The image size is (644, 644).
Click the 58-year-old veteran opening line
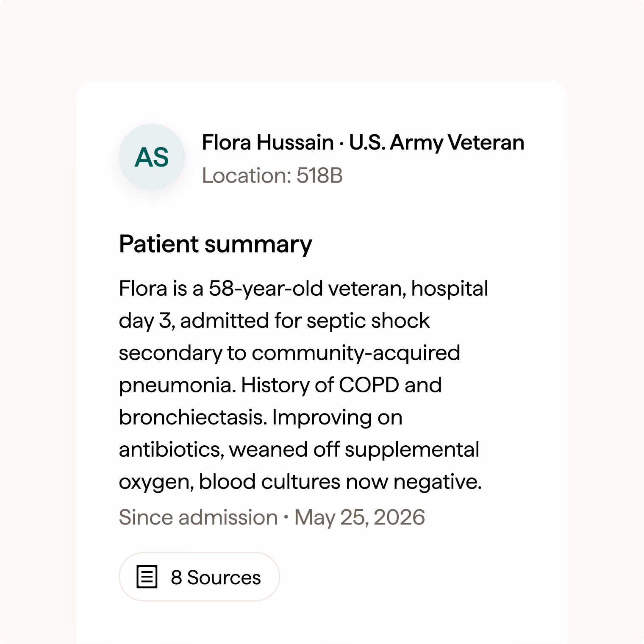pos(303,289)
